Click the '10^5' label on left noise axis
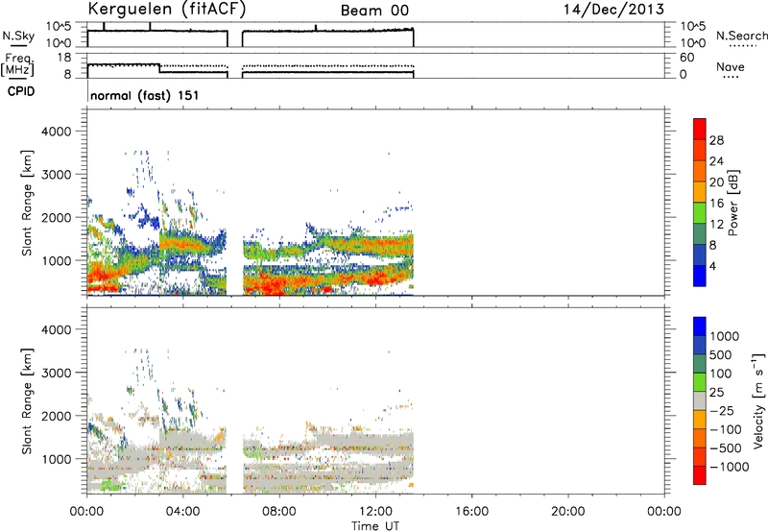Image resolution: width=768 pixels, height=532 pixels. click(x=59, y=26)
